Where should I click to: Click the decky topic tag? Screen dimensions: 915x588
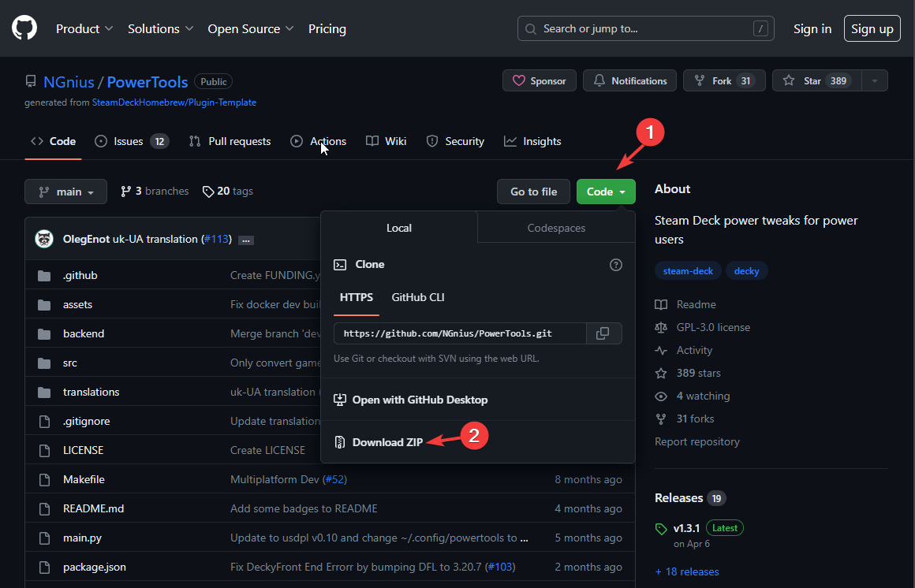[x=746, y=271]
